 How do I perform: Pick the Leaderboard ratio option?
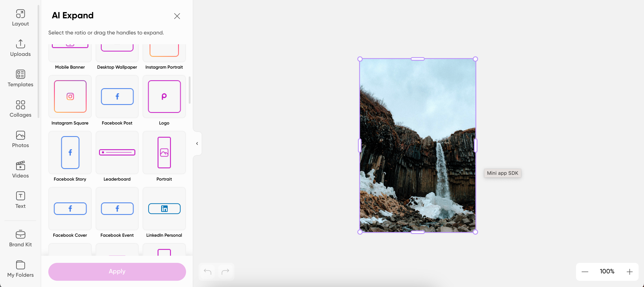tap(117, 153)
